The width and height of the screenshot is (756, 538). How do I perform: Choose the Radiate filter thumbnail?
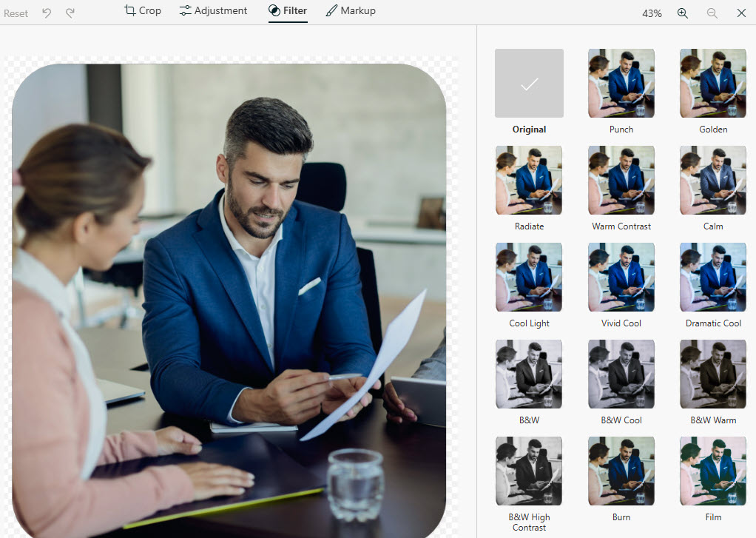coord(529,180)
